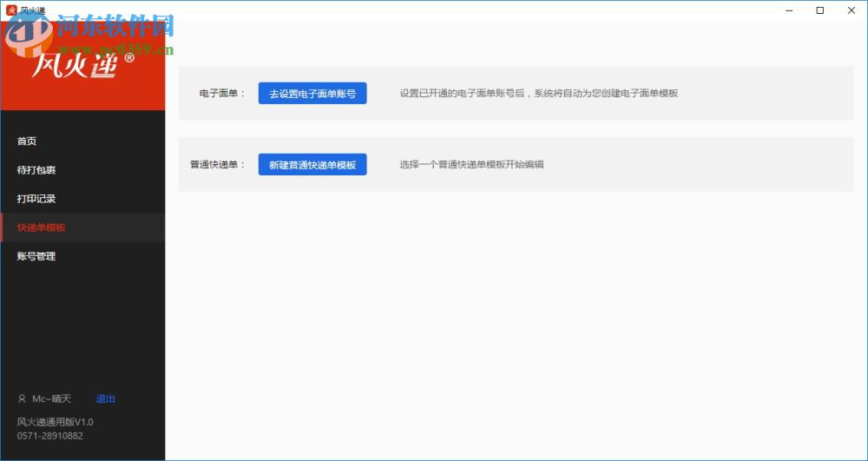Open the 首页 menu item
This screenshot has width=868, height=461.
[82, 142]
